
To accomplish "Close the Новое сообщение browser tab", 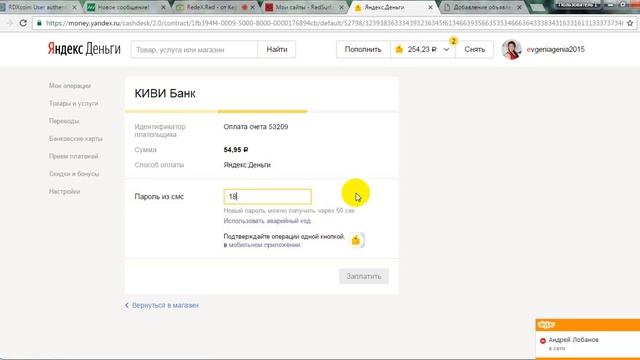I will click(x=163, y=7).
